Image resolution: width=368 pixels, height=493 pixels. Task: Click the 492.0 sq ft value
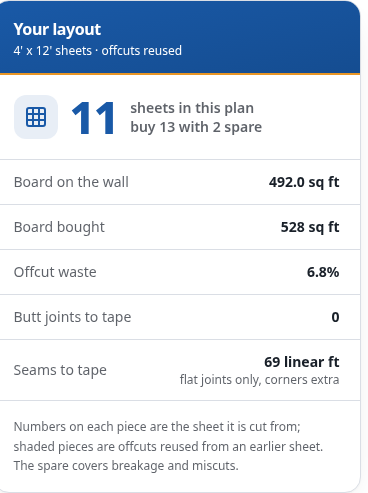click(x=304, y=182)
